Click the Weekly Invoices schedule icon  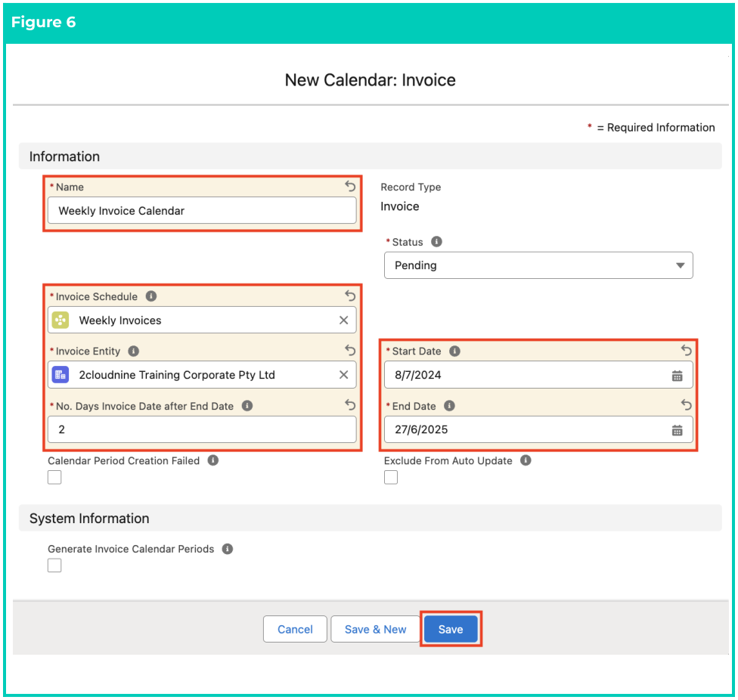point(60,321)
